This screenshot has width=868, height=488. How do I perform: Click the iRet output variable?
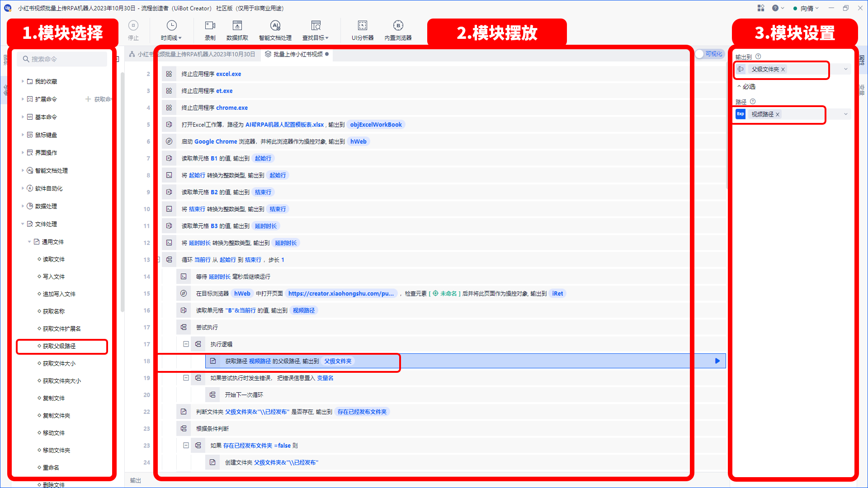pos(557,294)
